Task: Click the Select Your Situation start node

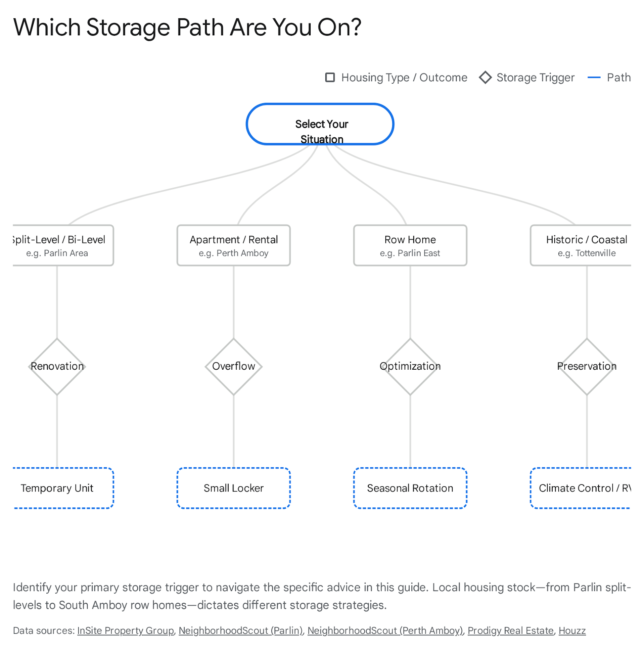Action: point(320,124)
